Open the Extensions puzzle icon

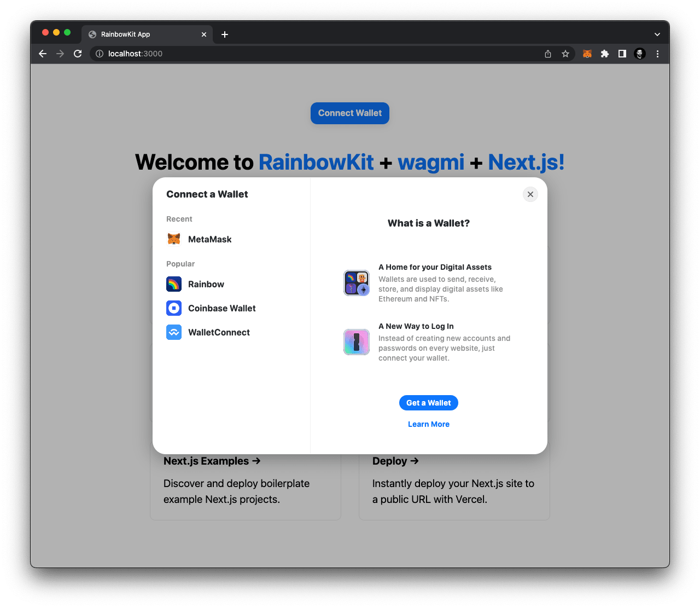[x=605, y=54]
